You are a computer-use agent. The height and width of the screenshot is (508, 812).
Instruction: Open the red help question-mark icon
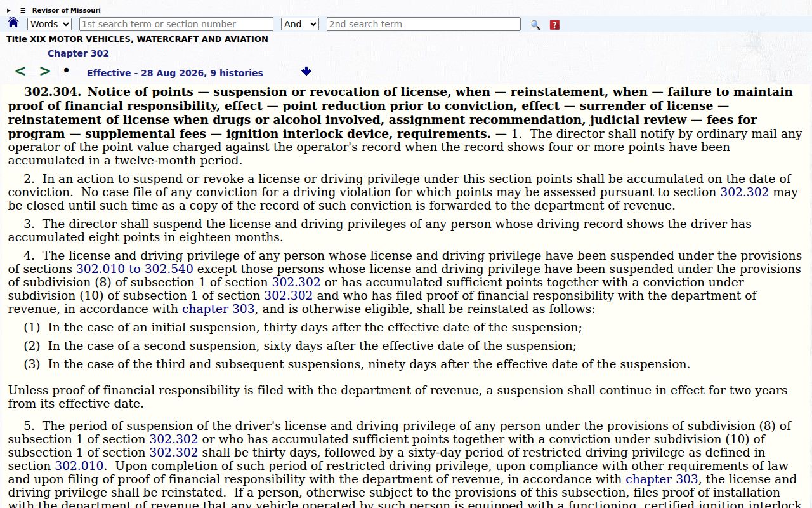[x=554, y=25]
